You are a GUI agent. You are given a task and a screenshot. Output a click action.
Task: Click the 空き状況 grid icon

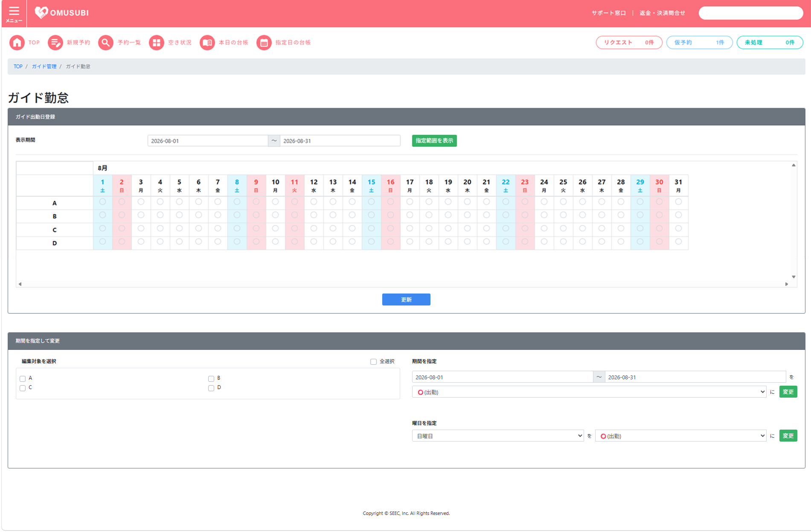pyautogui.click(x=157, y=43)
